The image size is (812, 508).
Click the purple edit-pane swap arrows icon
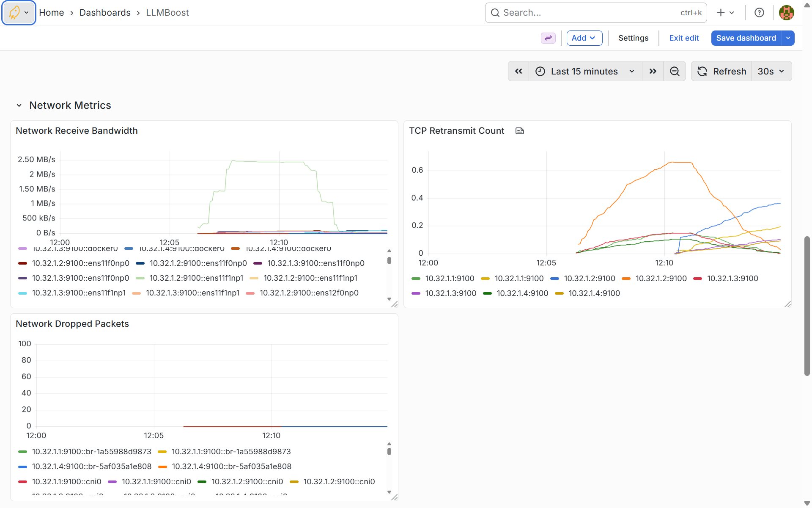click(548, 38)
